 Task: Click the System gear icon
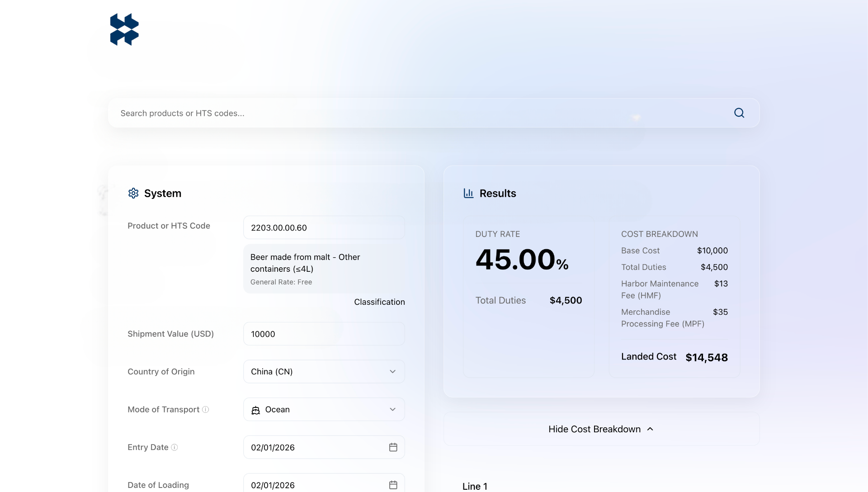point(133,193)
